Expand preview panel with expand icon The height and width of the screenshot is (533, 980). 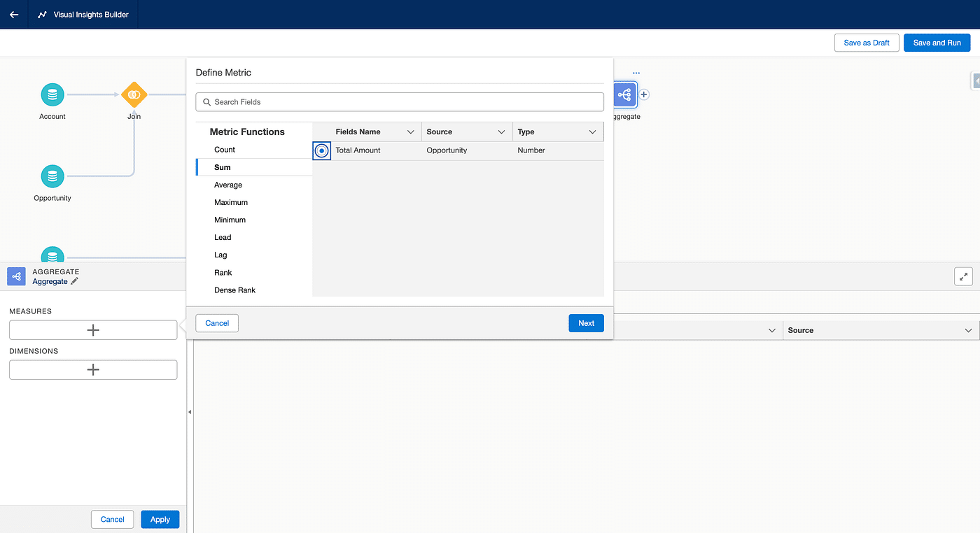[x=963, y=276]
